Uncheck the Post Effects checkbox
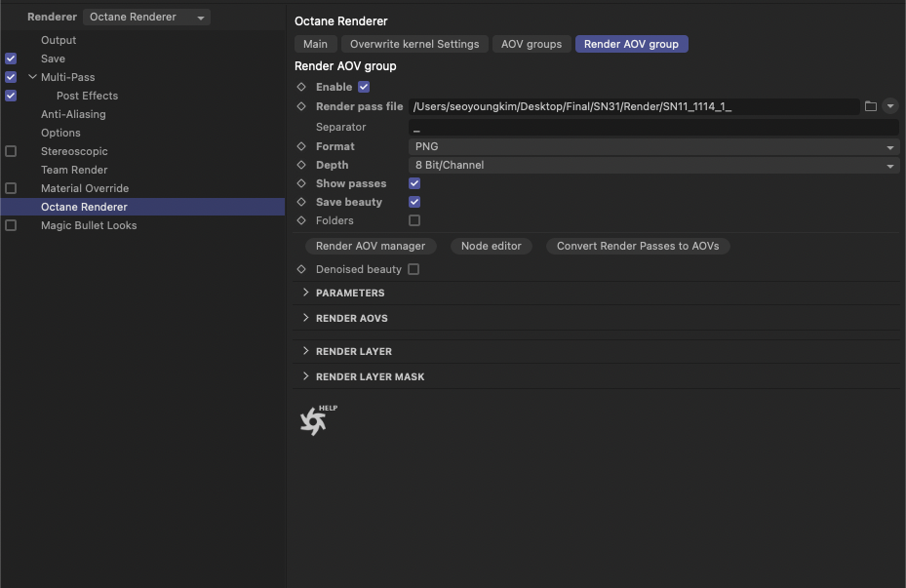906x588 pixels. 11,96
